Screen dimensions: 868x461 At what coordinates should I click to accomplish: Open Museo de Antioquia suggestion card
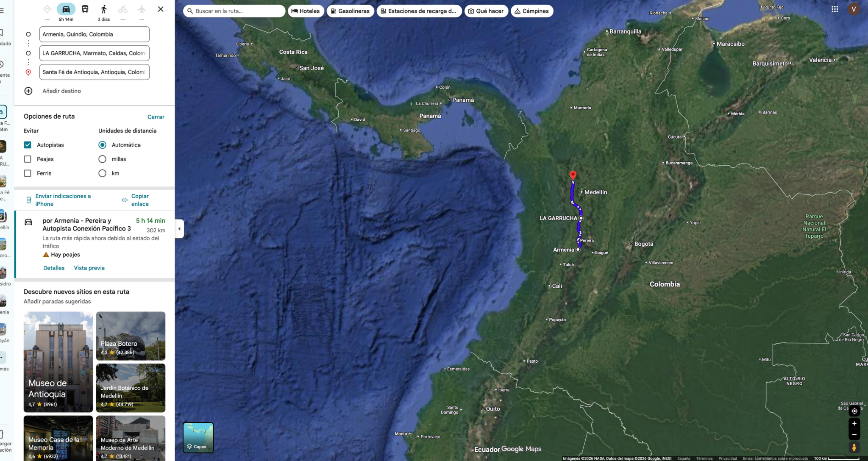pos(58,362)
